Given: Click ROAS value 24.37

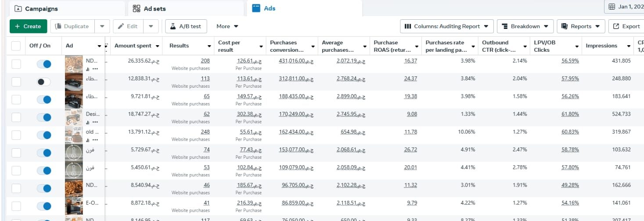Looking at the screenshot, I should click(x=410, y=78).
